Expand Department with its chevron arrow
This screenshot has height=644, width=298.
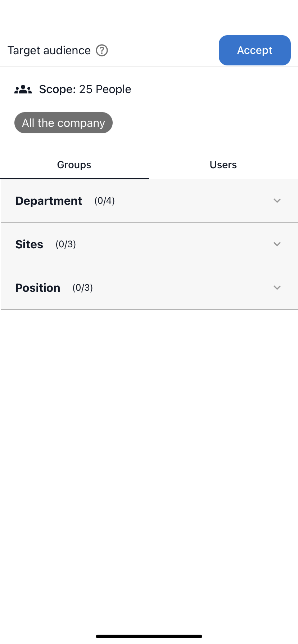point(277,201)
